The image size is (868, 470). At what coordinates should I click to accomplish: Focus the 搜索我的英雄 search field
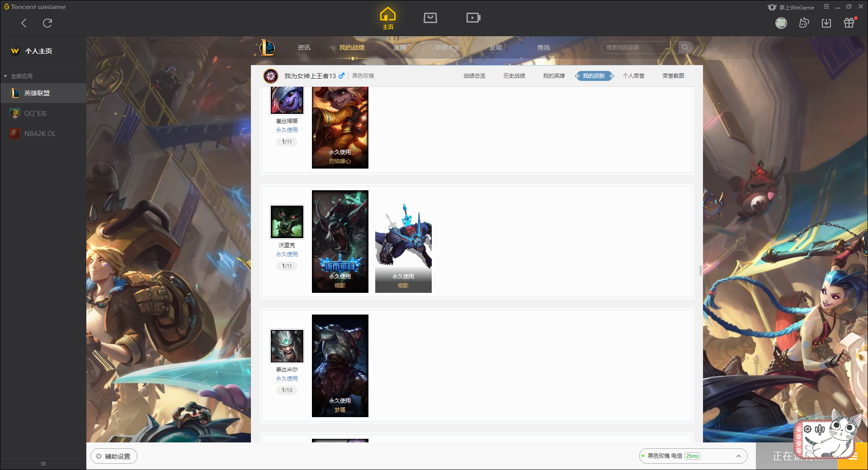(640, 47)
